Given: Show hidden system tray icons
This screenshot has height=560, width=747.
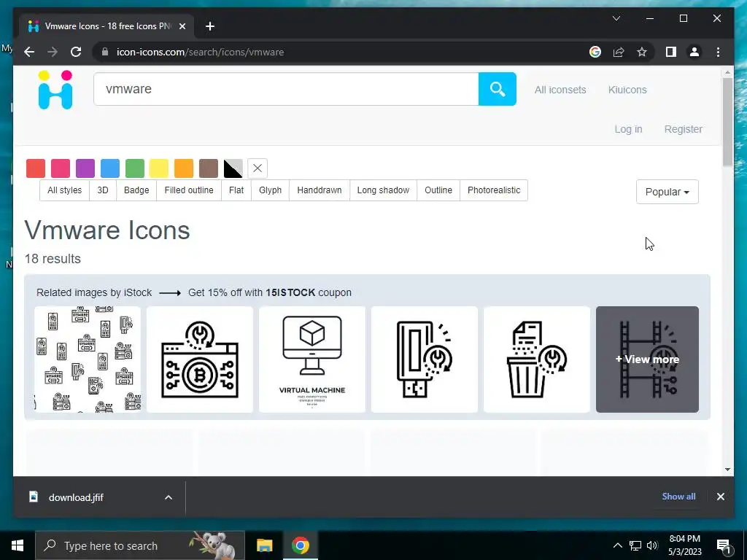Looking at the screenshot, I should [617, 545].
